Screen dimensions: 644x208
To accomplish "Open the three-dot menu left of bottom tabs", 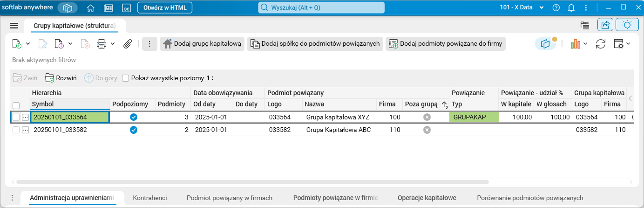I will pyautogui.click(x=12, y=198).
